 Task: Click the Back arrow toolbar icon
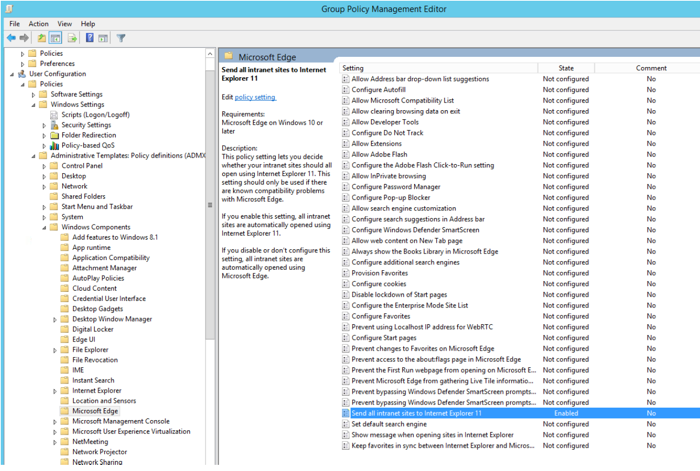coord(11,38)
